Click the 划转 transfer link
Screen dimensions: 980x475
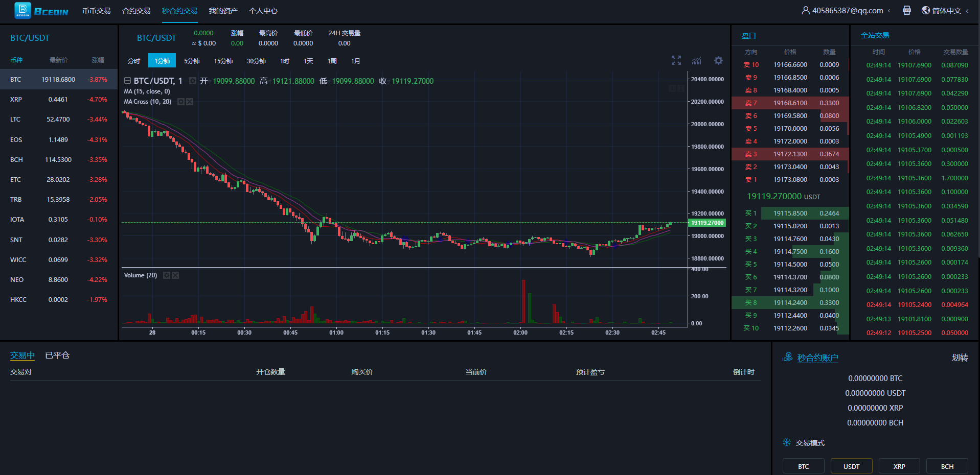point(960,358)
